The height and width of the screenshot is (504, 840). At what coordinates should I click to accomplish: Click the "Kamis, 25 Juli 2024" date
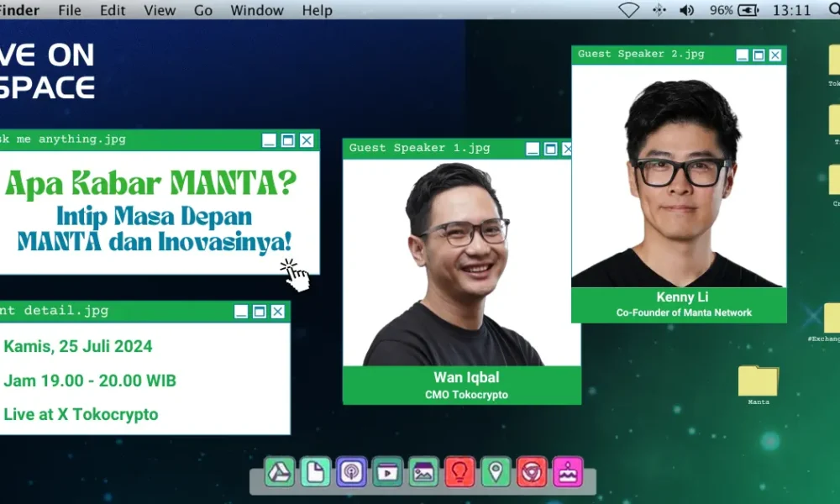(x=77, y=347)
